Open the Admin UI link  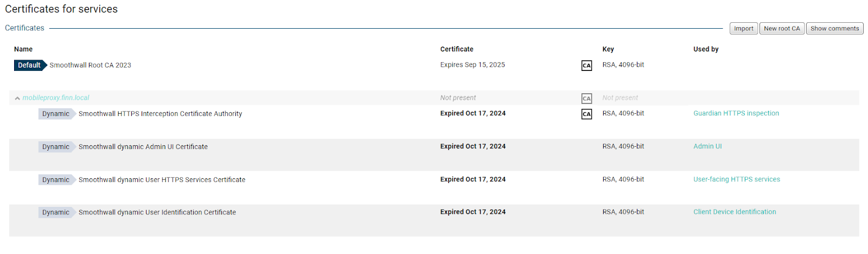(x=707, y=147)
